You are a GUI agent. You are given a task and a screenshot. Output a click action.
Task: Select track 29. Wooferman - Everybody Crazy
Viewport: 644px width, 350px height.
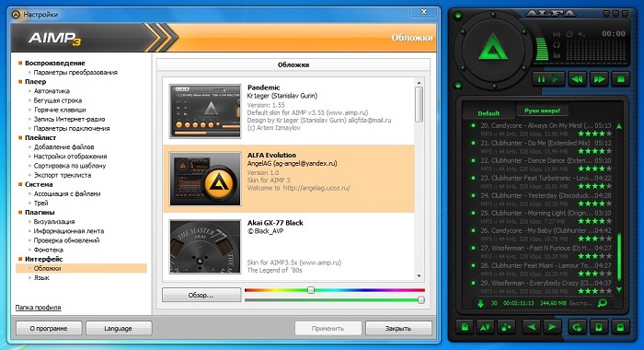click(542, 286)
